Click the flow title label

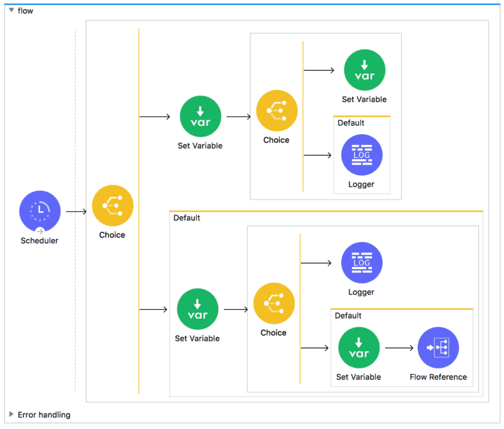coord(25,11)
